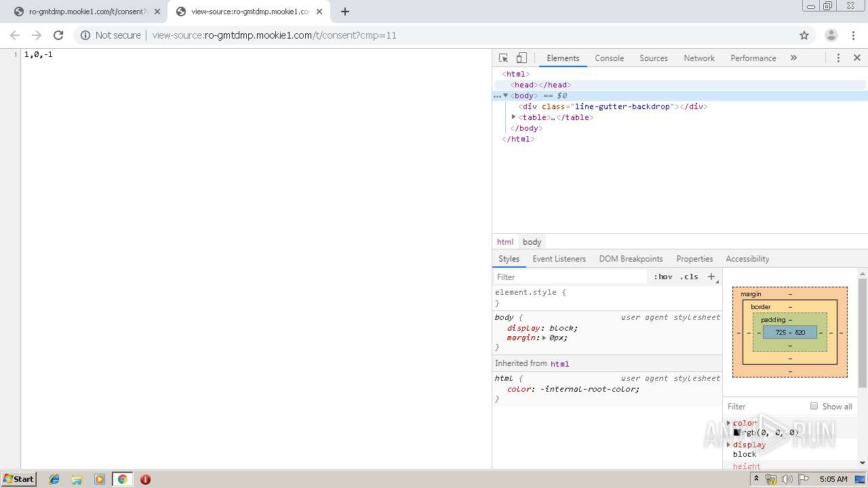This screenshot has width=868, height=488.
Task: Open the taskbar media player icon
Action: click(x=100, y=479)
